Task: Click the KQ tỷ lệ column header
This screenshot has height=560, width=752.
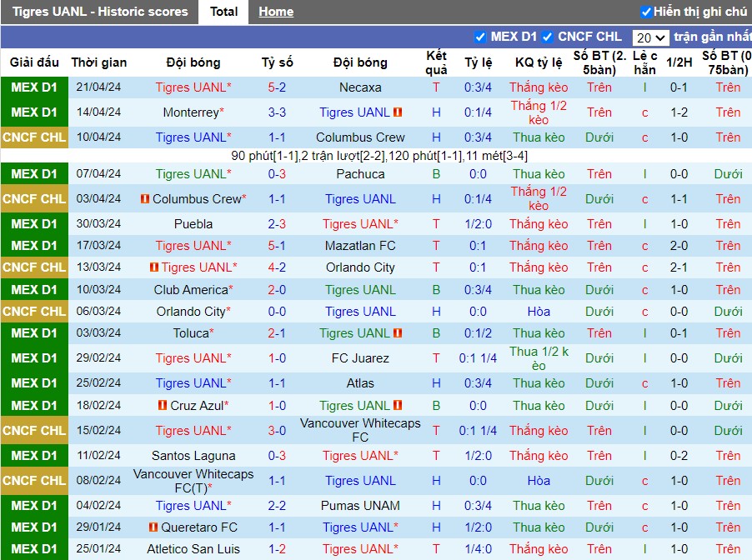Action: pyautogui.click(x=539, y=62)
